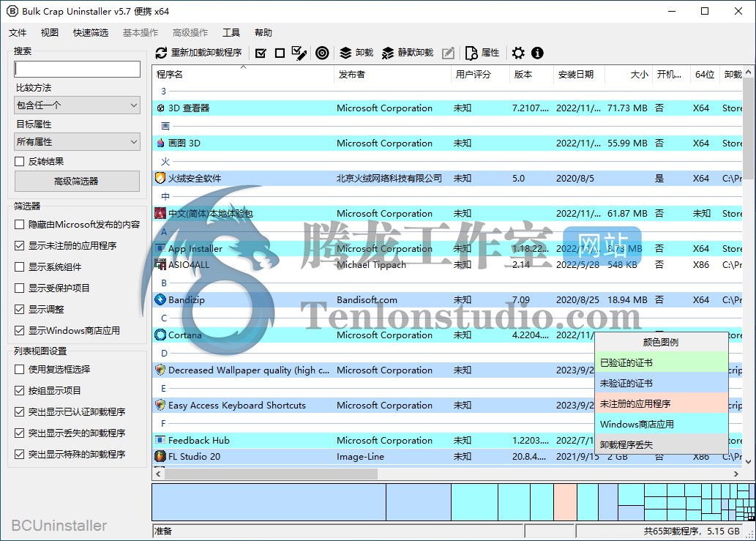
Task: Enable 隐藏由Microsoft发布的内容 checkbox
Action: point(19,224)
